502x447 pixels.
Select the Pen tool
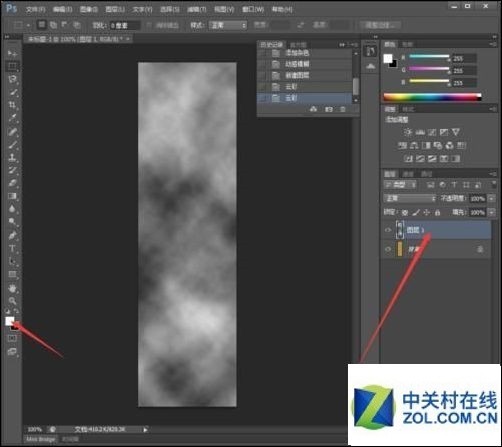[12, 236]
